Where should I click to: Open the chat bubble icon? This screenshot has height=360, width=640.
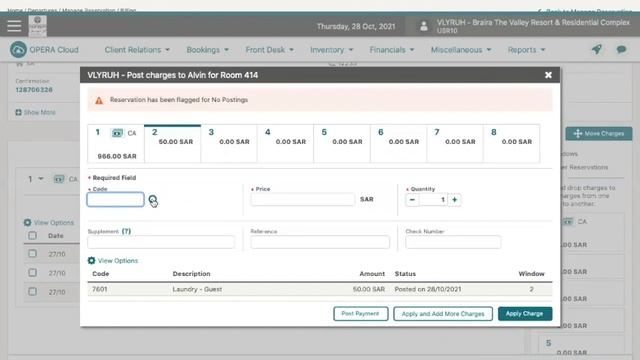[x=621, y=50]
